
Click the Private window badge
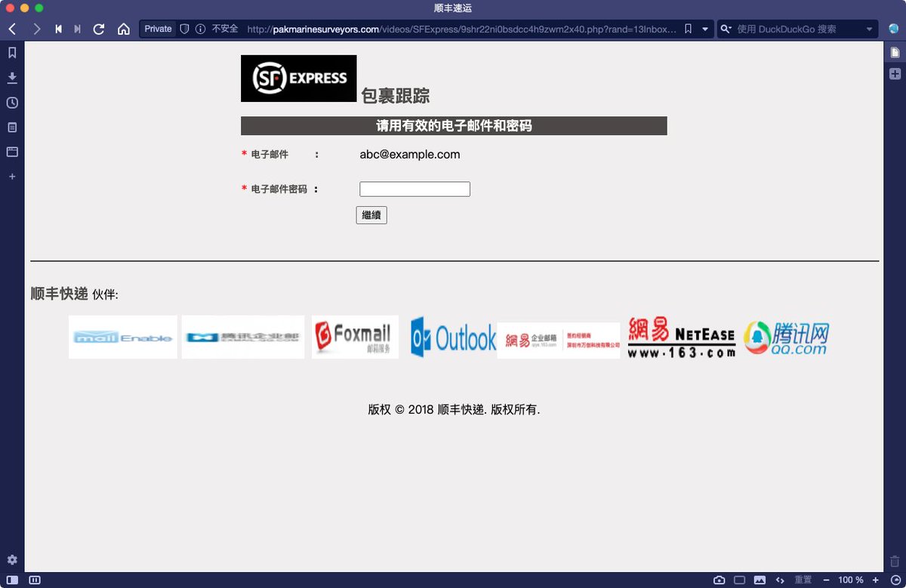coord(158,29)
